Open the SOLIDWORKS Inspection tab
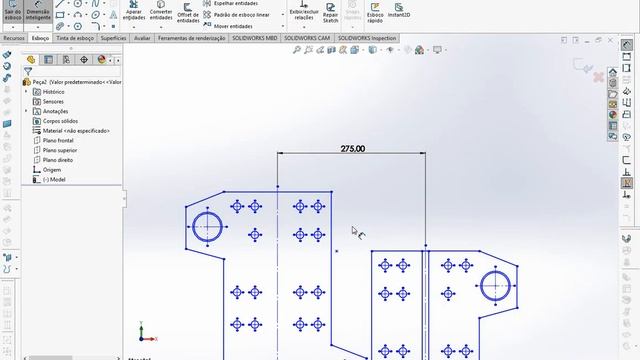The width and height of the screenshot is (640, 360). [367, 38]
